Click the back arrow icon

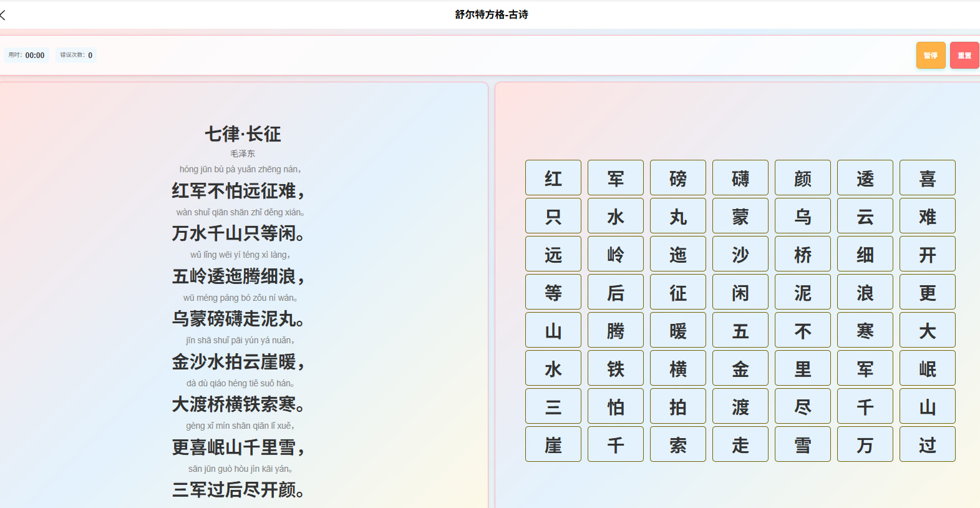pyautogui.click(x=3, y=15)
